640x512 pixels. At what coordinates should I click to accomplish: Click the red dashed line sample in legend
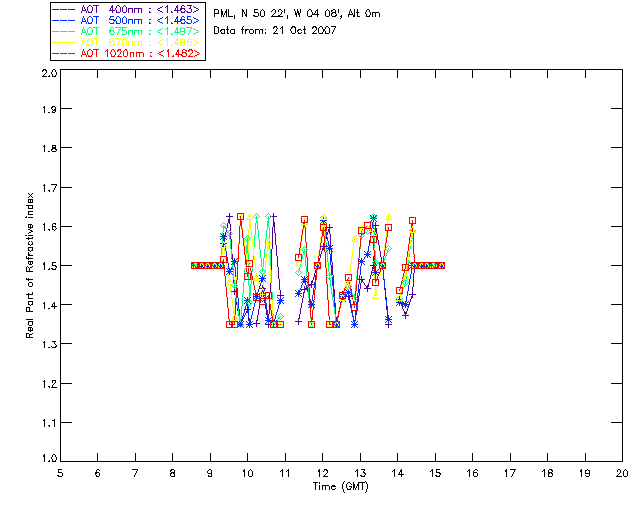64,53
